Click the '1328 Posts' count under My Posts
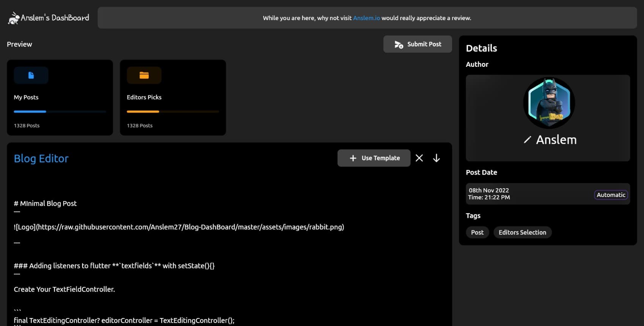Image resolution: width=644 pixels, height=326 pixels. [x=27, y=126]
